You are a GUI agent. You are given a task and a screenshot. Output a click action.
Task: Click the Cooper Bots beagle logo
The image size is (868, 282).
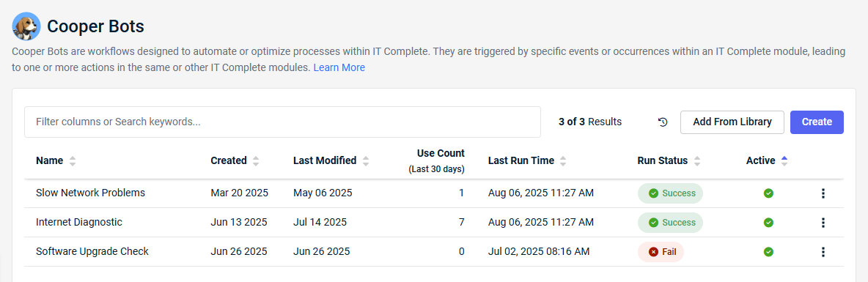click(26, 26)
